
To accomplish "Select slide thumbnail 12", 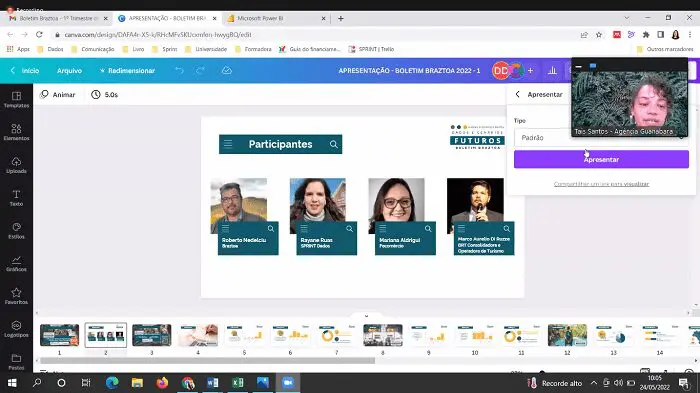I will click(x=567, y=335).
